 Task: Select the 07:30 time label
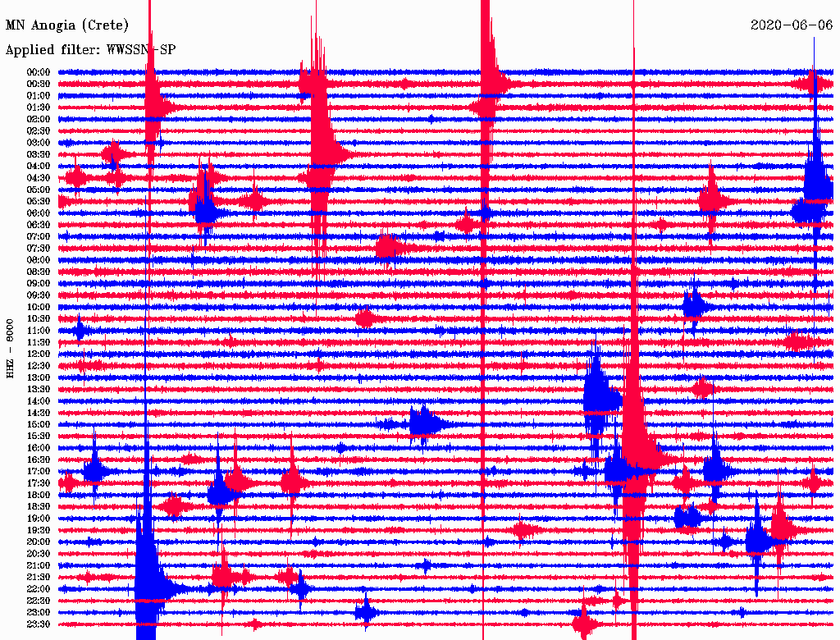click(x=39, y=249)
